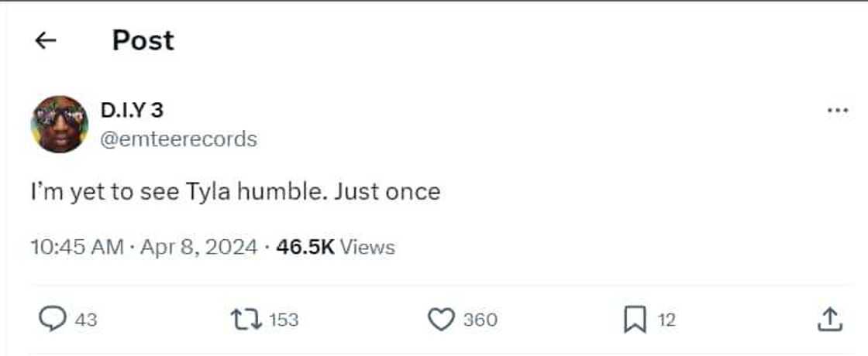Click the 360 likes count

click(480, 320)
